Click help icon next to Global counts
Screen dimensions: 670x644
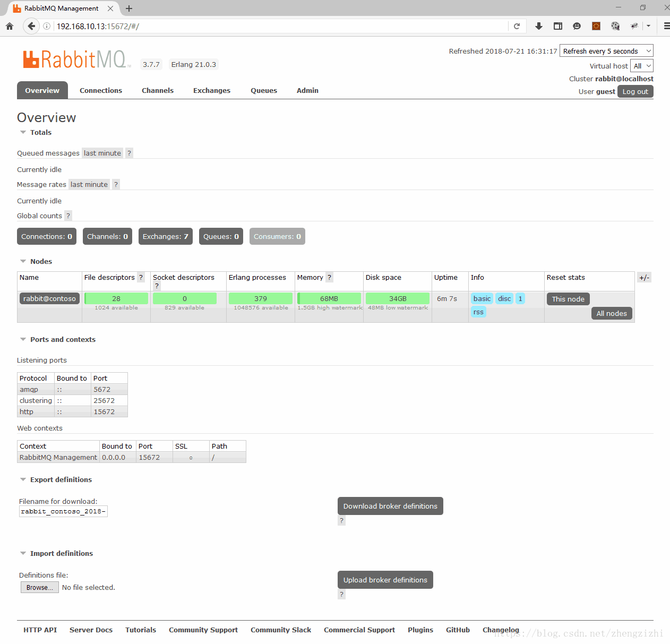[x=68, y=216]
